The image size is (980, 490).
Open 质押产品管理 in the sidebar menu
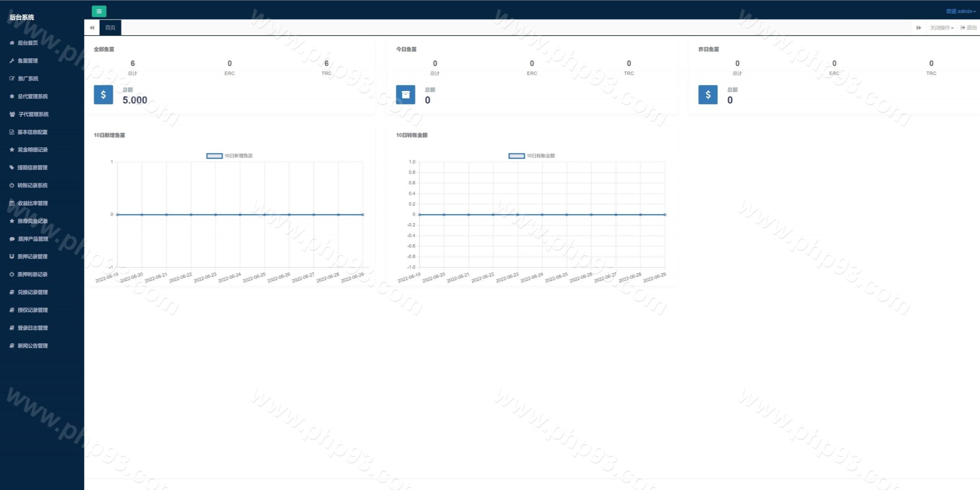tap(33, 239)
